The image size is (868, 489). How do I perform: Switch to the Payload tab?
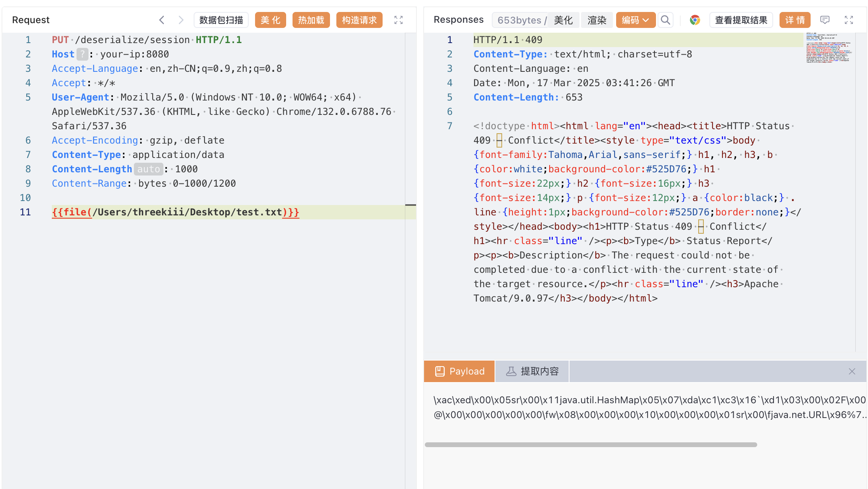coord(460,371)
